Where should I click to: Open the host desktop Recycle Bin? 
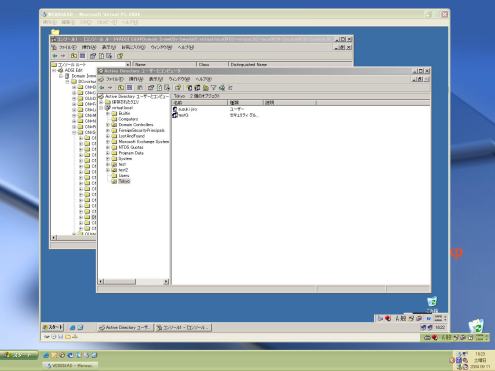tap(476, 326)
